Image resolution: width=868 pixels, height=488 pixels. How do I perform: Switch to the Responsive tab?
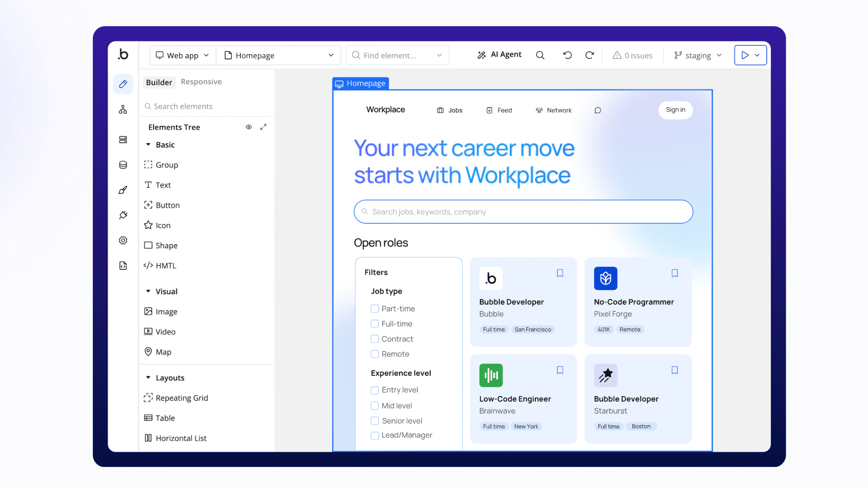pyautogui.click(x=201, y=81)
